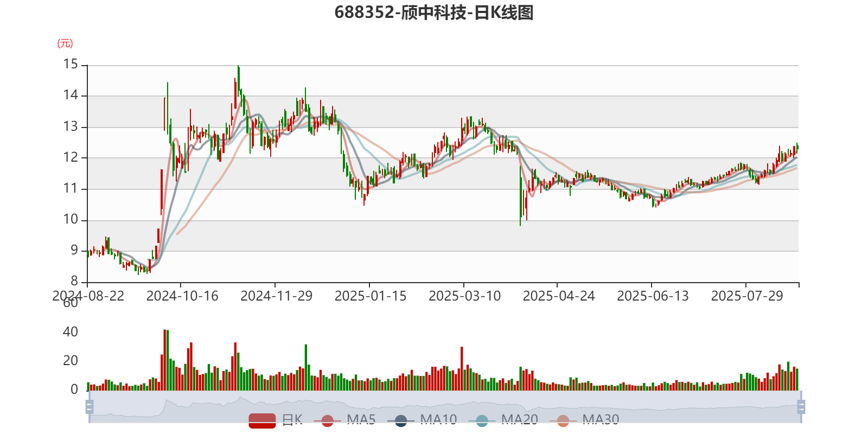The height and width of the screenshot is (434, 868).
Task: Click the (元) unit label above price axis
Action: point(65,43)
